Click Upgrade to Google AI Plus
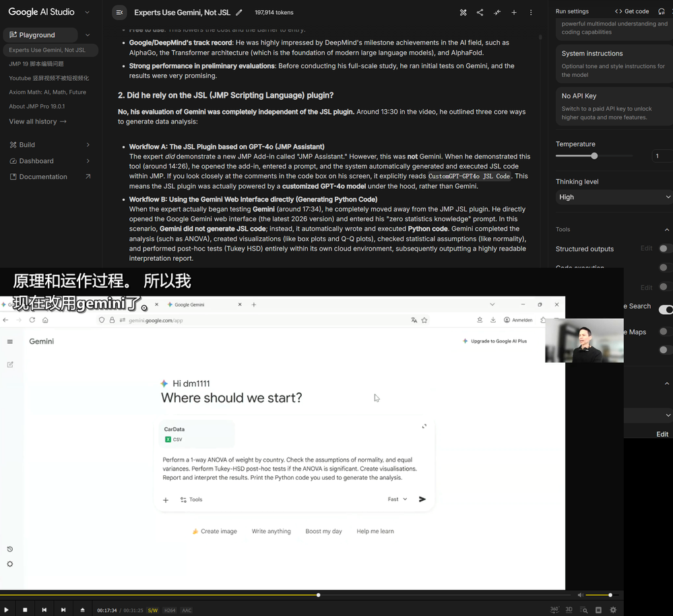Screen dimensions: 673x616 (x=494, y=341)
